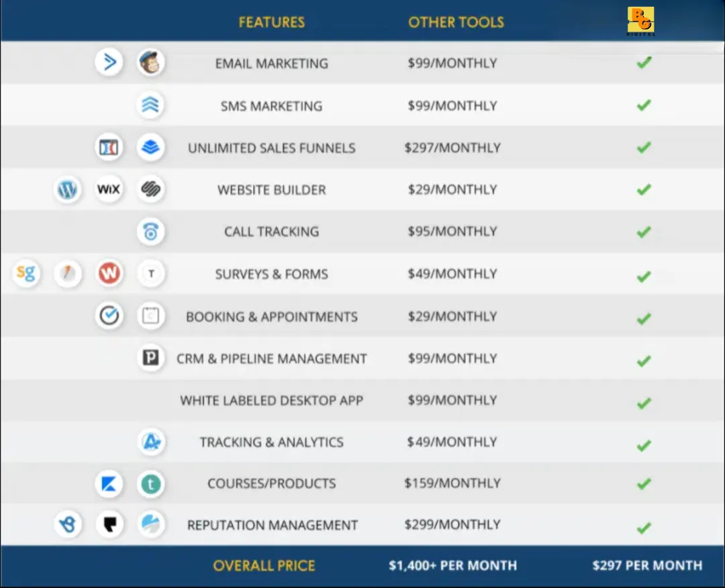Click the blue pie-circle icon beside Reputation Management
This screenshot has width=725, height=588.
[x=151, y=524]
